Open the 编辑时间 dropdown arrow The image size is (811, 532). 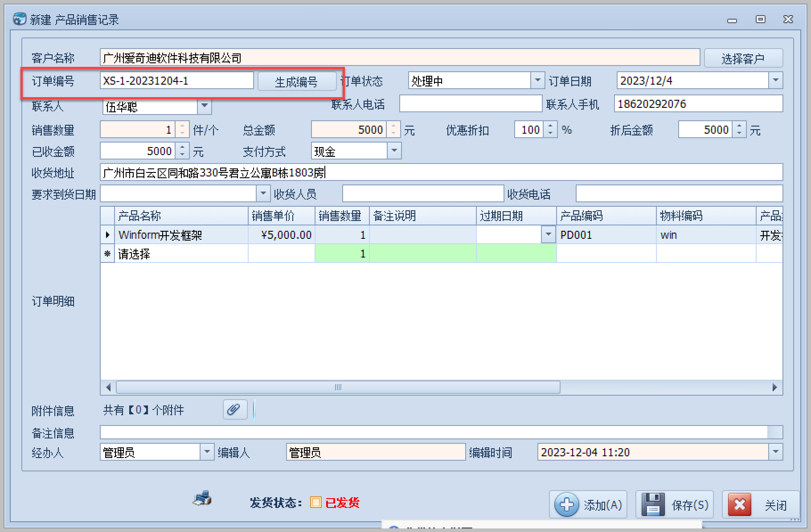pyautogui.click(x=775, y=452)
